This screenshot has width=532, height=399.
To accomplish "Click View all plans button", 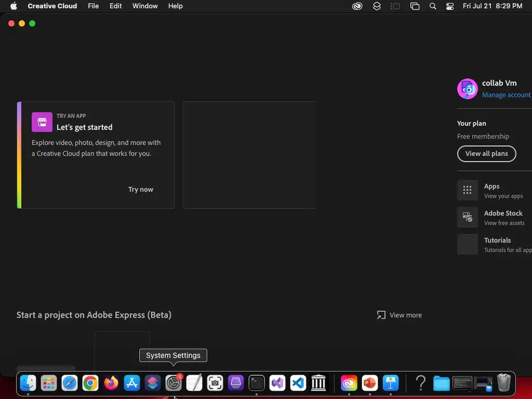I will coord(486,154).
